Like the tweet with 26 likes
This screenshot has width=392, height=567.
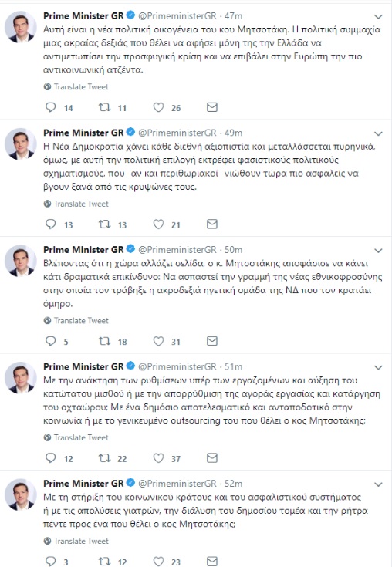(x=158, y=107)
